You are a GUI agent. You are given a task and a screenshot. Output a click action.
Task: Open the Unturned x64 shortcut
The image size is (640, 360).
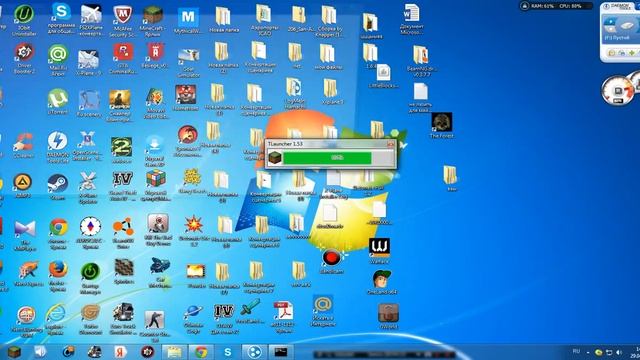(x=382, y=279)
